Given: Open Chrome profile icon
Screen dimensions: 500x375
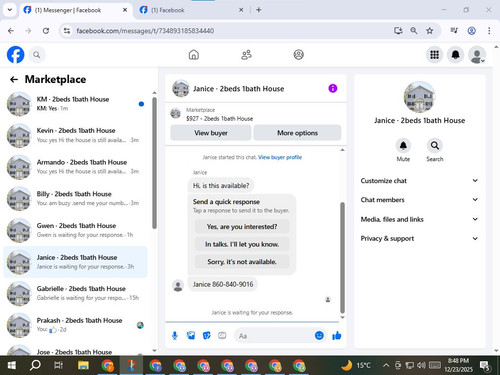Looking at the screenshot, I should (471, 31).
